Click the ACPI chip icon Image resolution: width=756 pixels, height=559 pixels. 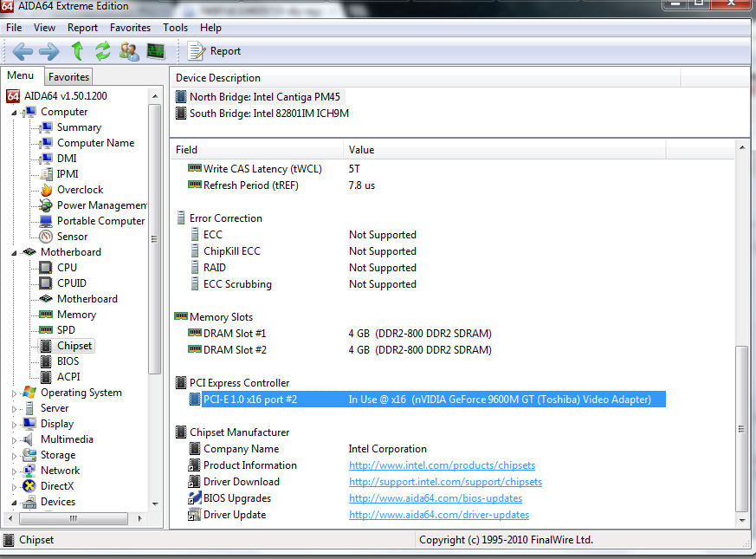point(46,376)
